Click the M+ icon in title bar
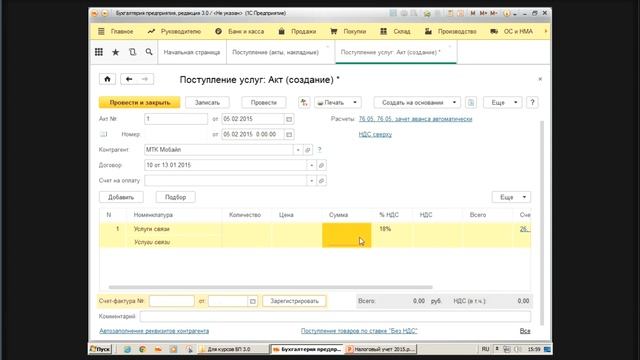The height and width of the screenshot is (360, 640). click(483, 13)
